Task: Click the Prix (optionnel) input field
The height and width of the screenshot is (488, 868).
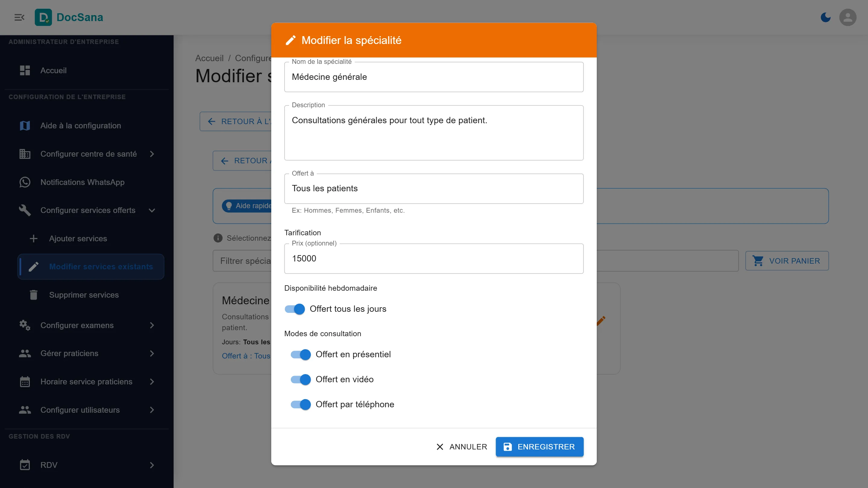Action: point(434,259)
